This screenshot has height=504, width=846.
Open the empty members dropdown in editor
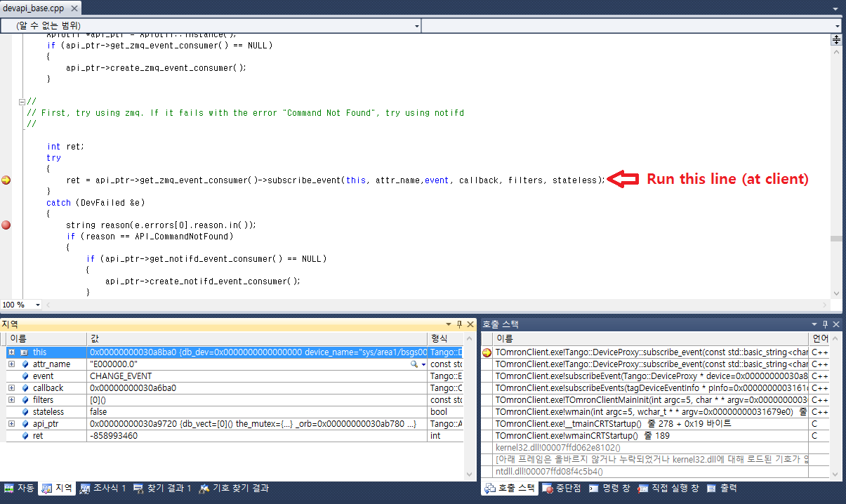pos(632,25)
